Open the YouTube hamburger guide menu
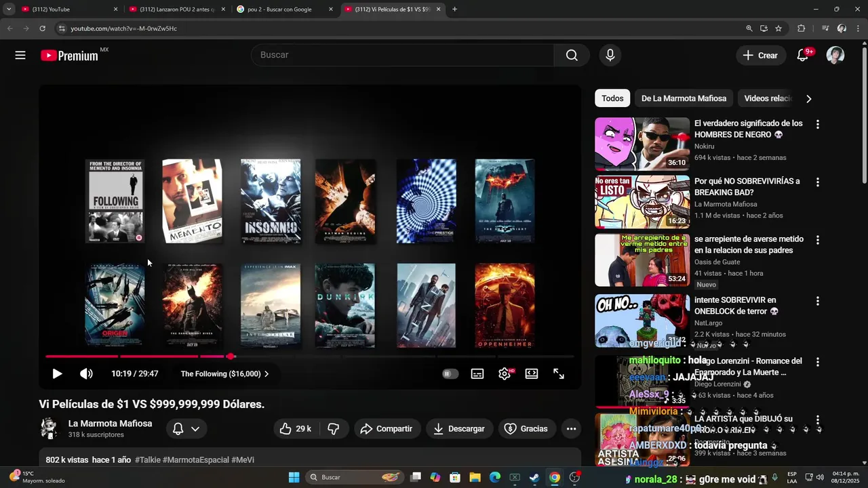Image resolution: width=868 pixels, height=488 pixels. click(20, 56)
